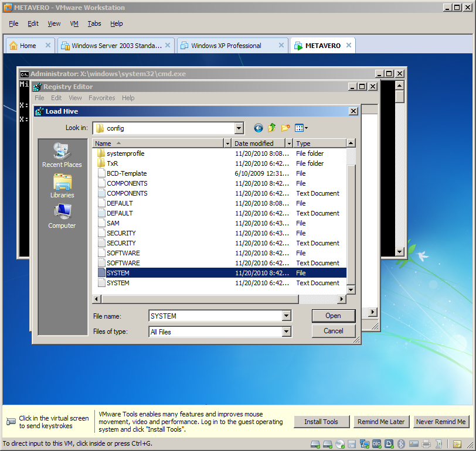Click the network adapter status bar icon
The image size is (476, 451).
click(364, 443)
